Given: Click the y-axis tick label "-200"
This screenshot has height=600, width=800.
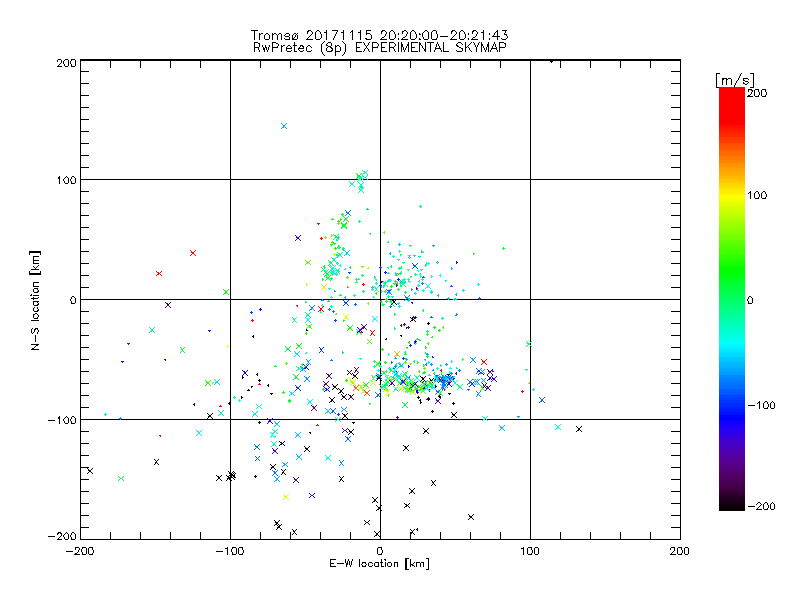Looking at the screenshot, I should [62, 536].
